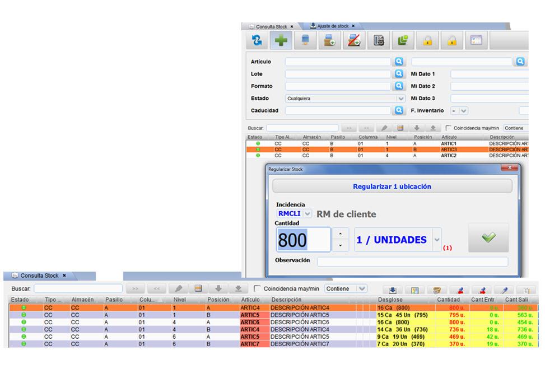
Task: Click the '15 Ca 45 Un (795)' desglose cell
Action: (x=406, y=315)
